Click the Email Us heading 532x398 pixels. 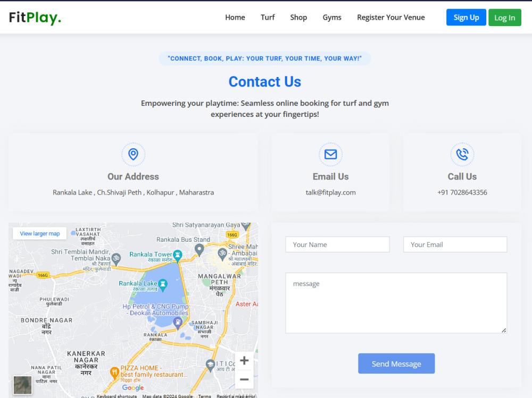(330, 176)
